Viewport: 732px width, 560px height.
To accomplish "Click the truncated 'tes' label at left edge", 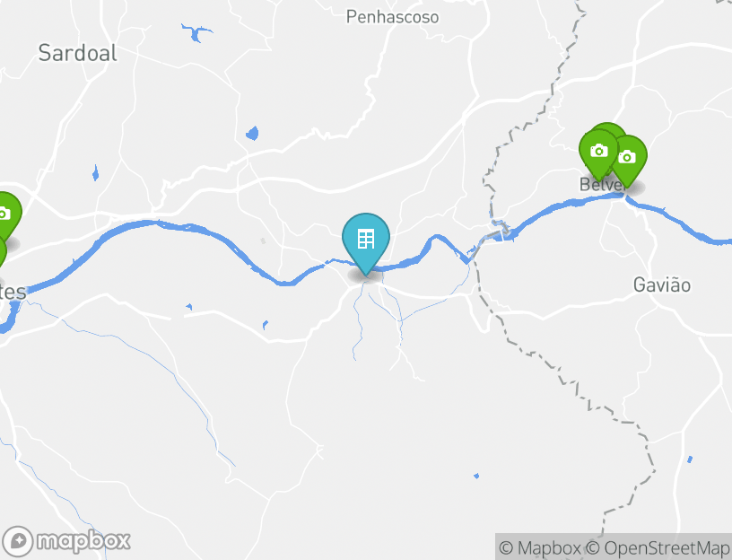I will pos(13,292).
